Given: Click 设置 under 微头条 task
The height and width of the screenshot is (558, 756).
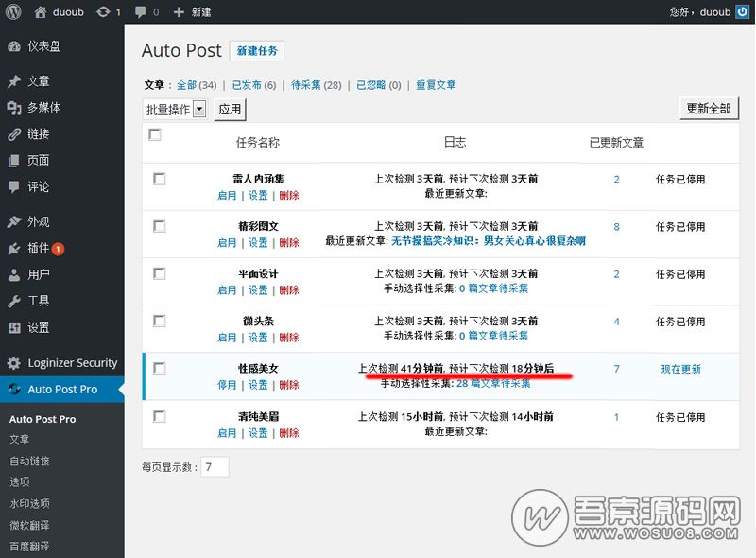Looking at the screenshot, I should [x=258, y=338].
